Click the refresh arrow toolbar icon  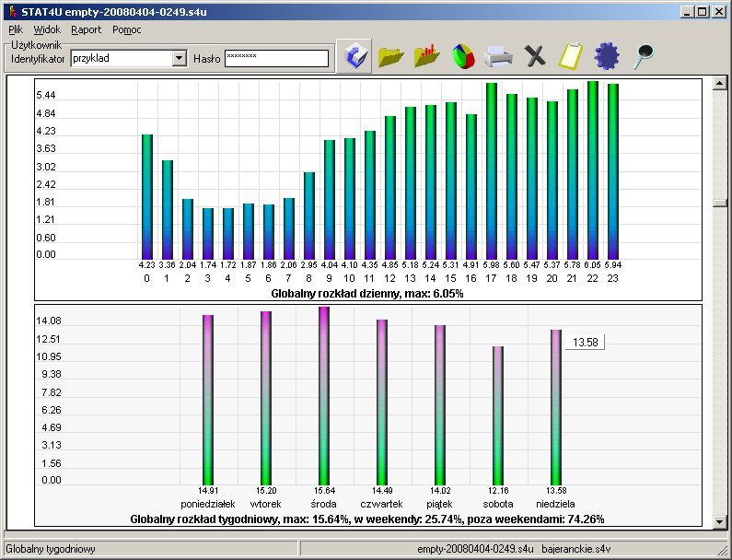[354, 56]
